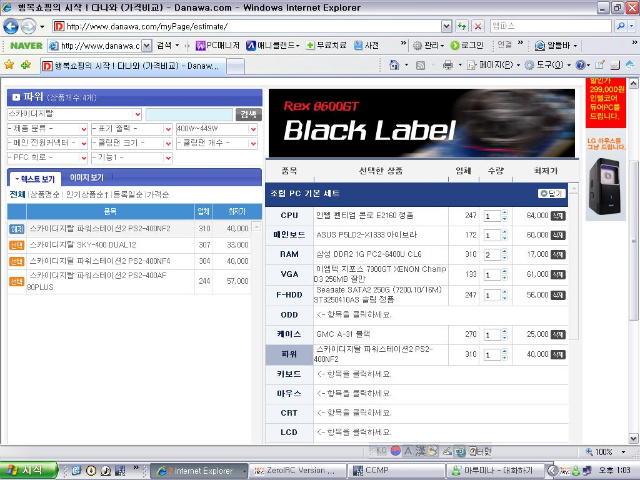The width and height of the screenshot is (640, 480).
Task: Expand the 스카이디지탈 manufacturer dropdown
Action: tap(138, 114)
